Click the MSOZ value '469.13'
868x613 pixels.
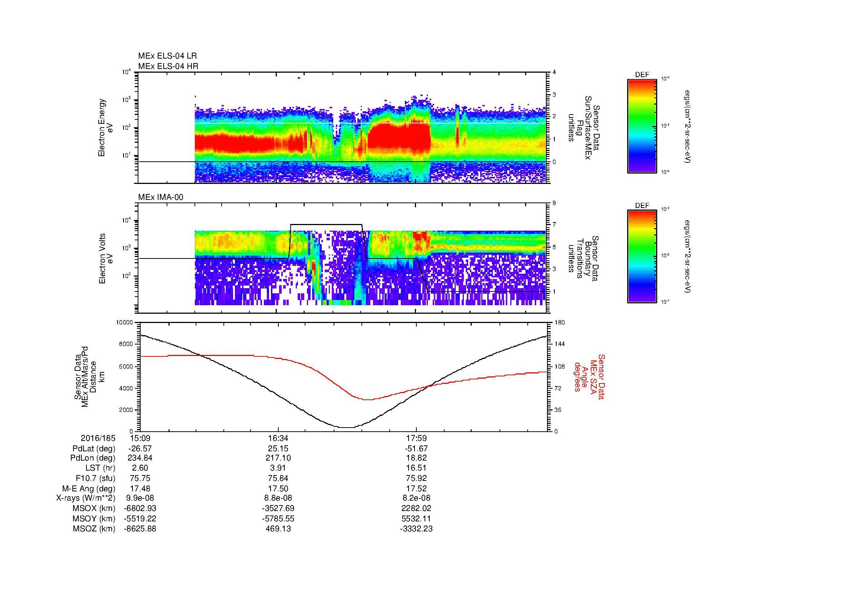pyautogui.click(x=278, y=529)
